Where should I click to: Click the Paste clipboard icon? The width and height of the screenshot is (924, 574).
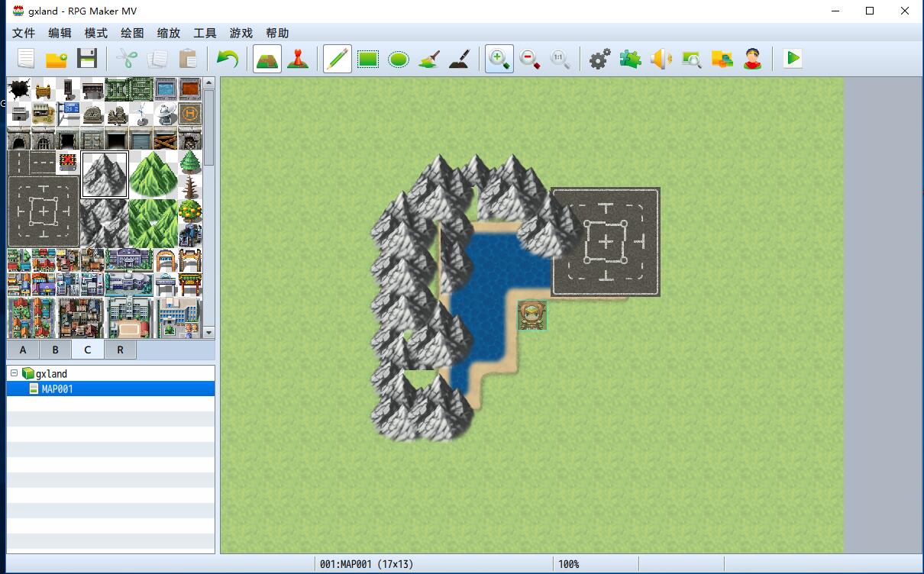pos(188,59)
